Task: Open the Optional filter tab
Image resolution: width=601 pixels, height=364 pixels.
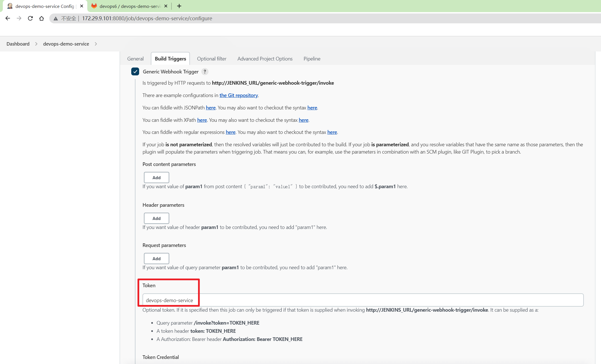Action: [212, 59]
